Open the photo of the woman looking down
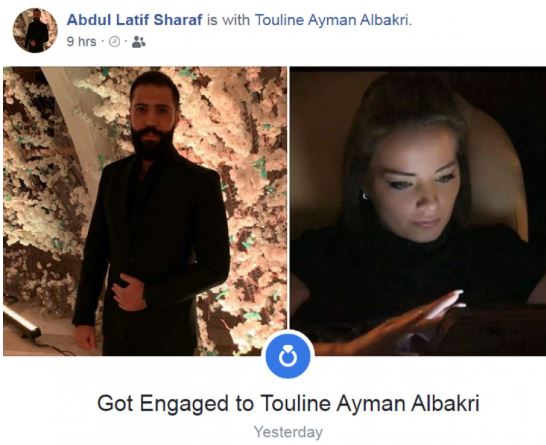The image size is (546, 445). point(418,211)
